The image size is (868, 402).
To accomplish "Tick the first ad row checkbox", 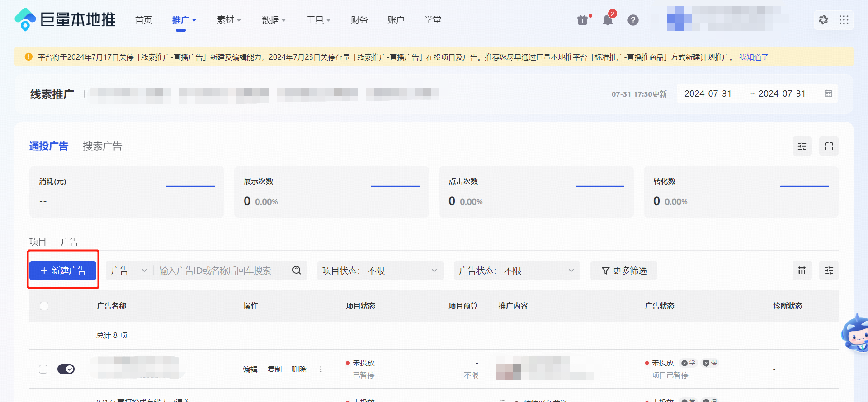I will click(43, 369).
